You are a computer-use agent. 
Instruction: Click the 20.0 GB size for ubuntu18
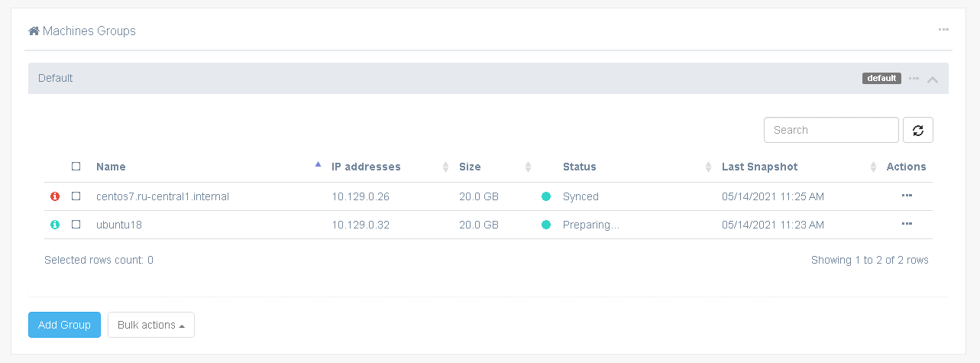point(479,225)
